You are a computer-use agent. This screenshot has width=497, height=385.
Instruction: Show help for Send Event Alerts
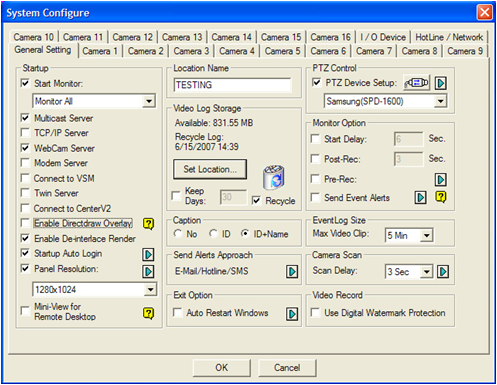coord(441,197)
